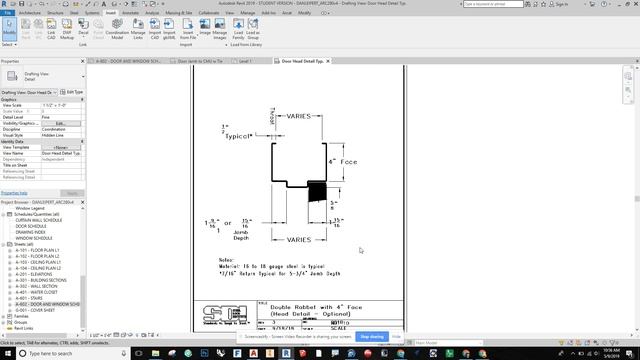Click the View Template None button
640x360 pixels.
pyautogui.click(x=61, y=147)
